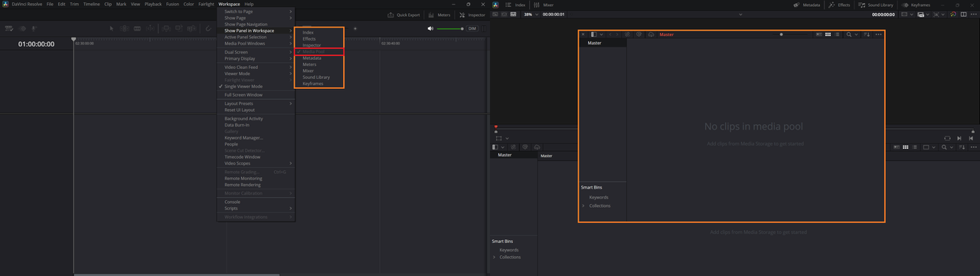Expand Dual Screen submenu
980x276 pixels.
255,52
